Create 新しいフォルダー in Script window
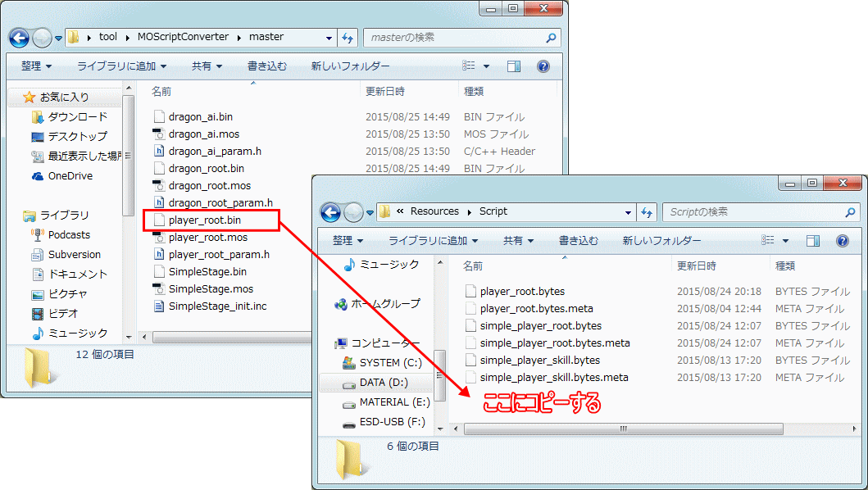 [x=661, y=241]
